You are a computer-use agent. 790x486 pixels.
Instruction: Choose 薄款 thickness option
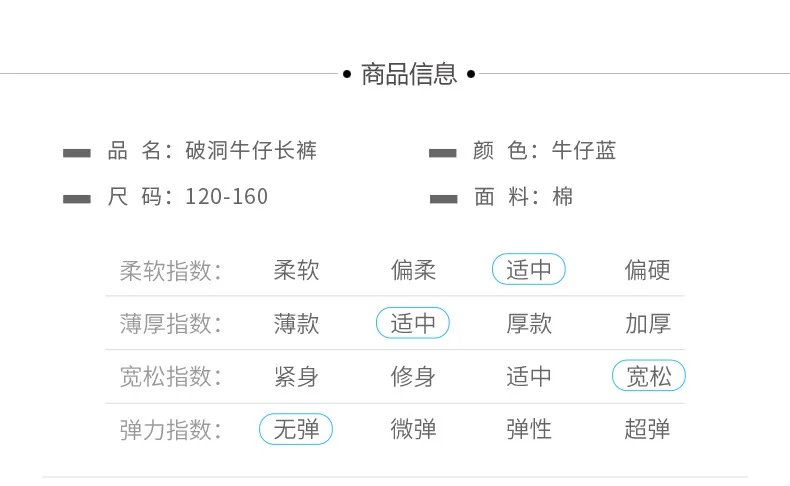[296, 323]
